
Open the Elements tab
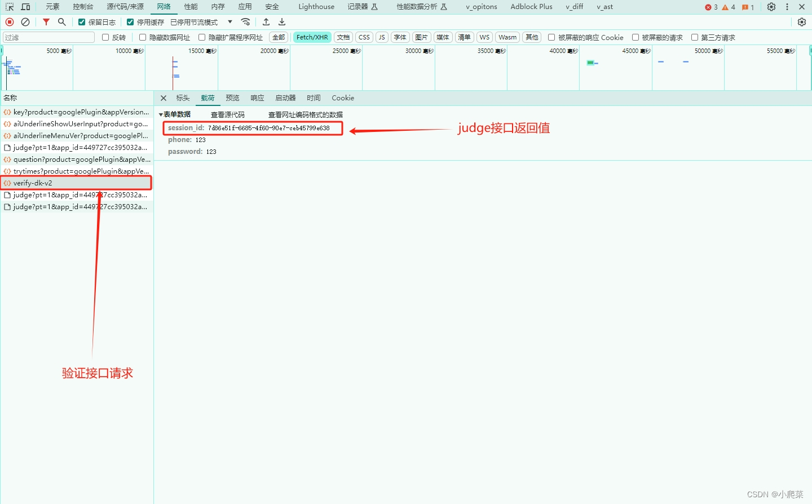tap(52, 7)
